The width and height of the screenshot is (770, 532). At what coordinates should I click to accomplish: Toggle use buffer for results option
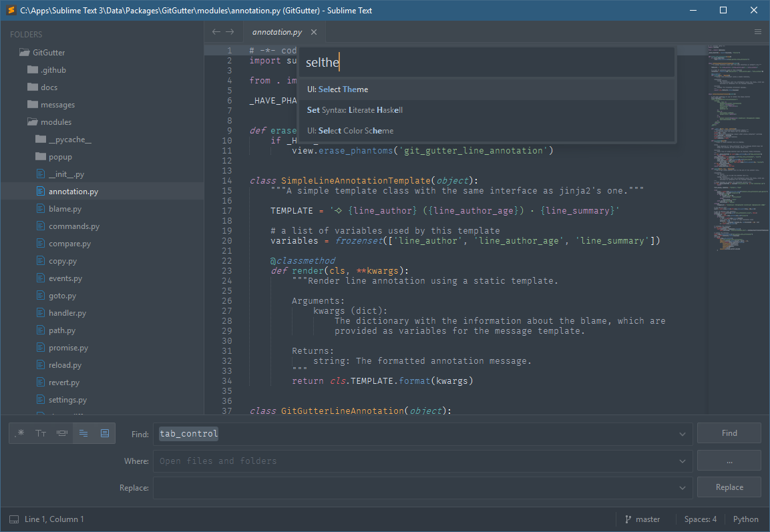click(x=105, y=433)
